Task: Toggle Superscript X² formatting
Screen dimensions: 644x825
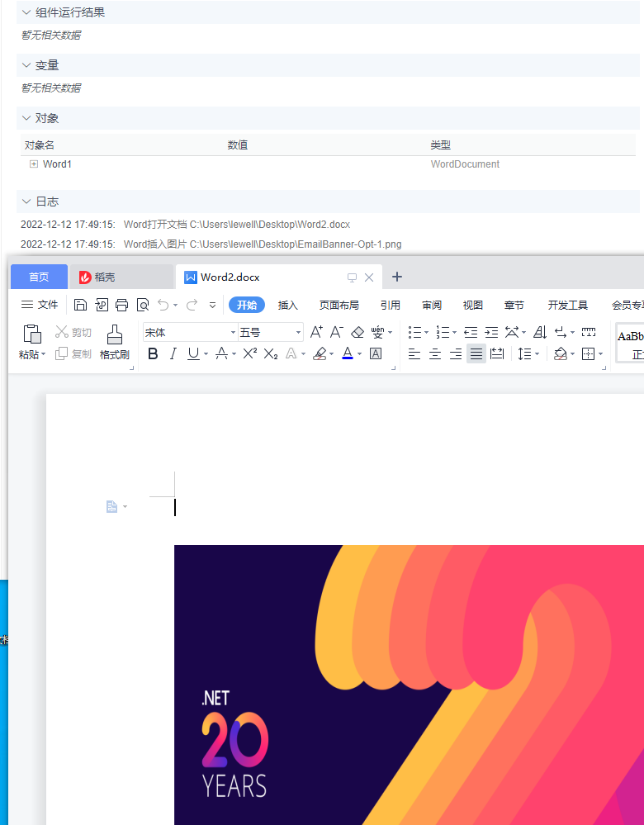Action: point(250,353)
